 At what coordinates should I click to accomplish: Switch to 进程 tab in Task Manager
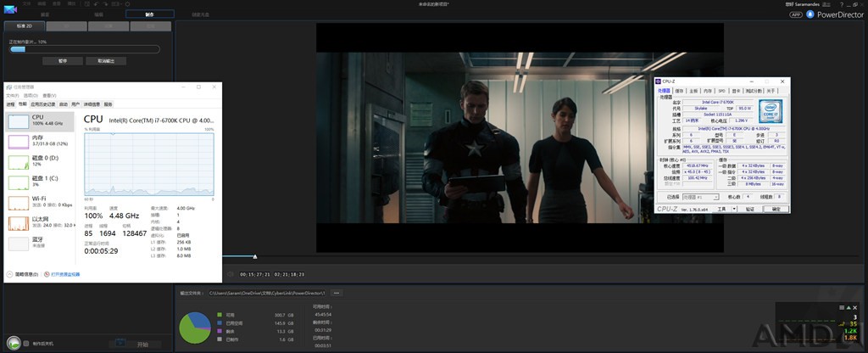click(x=10, y=104)
